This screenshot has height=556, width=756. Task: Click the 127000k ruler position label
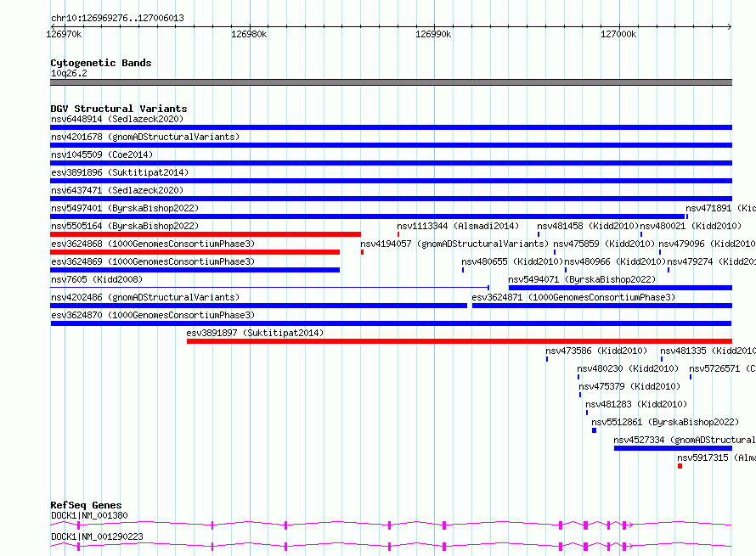[618, 34]
